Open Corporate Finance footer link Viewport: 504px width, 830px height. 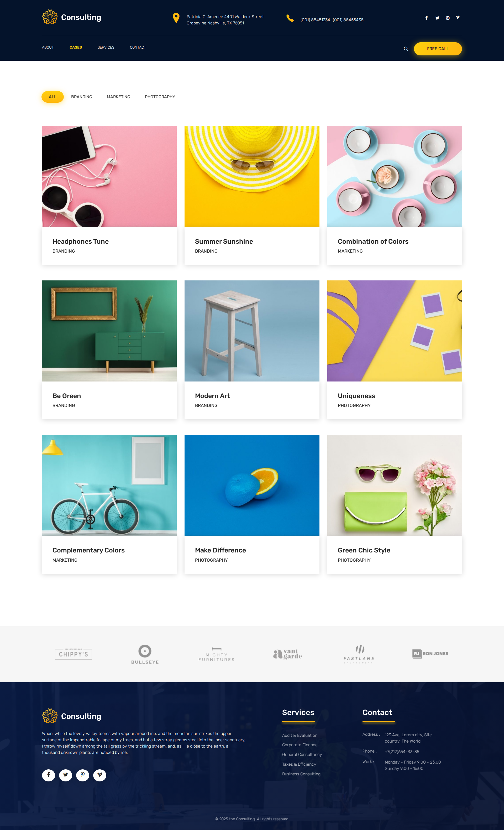pyautogui.click(x=300, y=745)
